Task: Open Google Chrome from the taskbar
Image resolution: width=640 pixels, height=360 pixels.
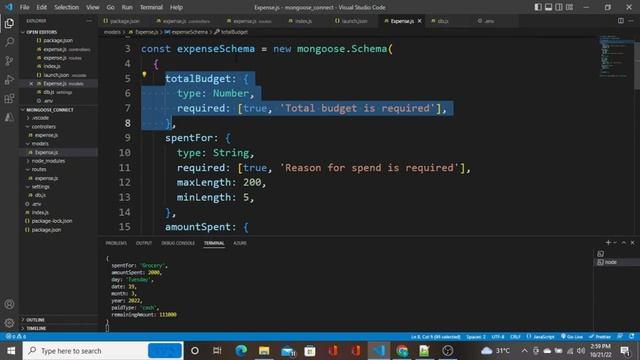Action: coord(402,351)
